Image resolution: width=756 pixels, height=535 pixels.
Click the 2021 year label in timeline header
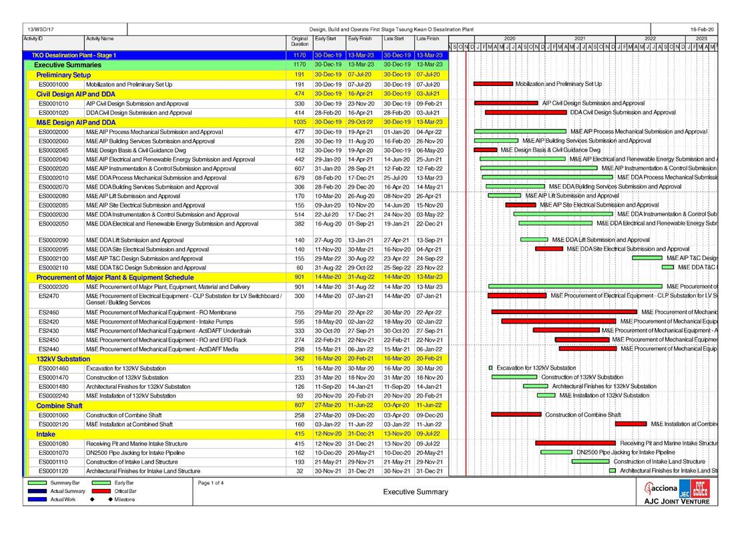(x=580, y=39)
